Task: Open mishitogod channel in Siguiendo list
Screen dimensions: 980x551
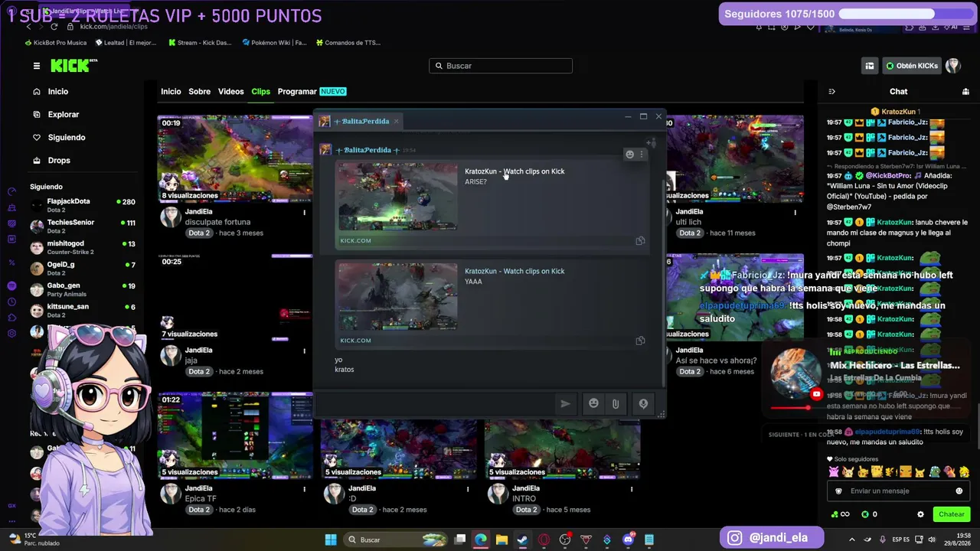Action: [x=83, y=246]
